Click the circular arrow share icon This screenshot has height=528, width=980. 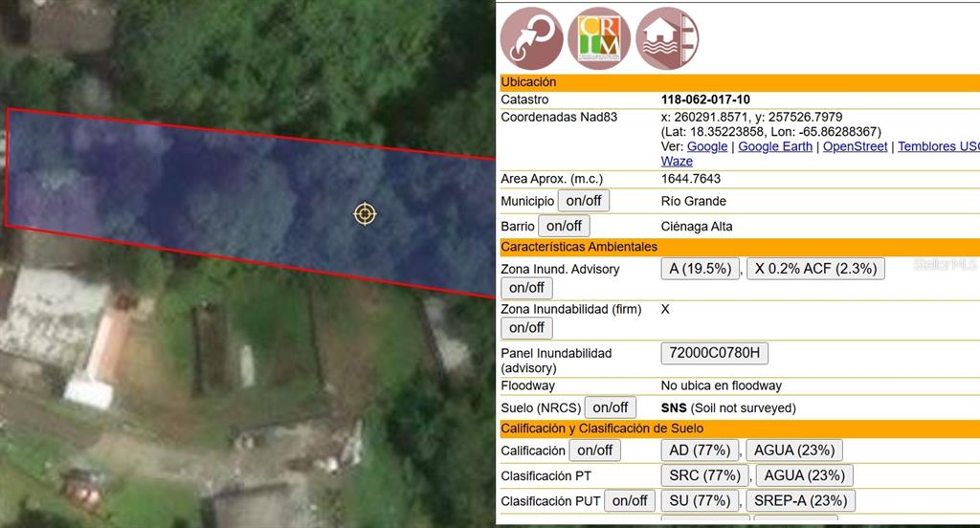[532, 38]
